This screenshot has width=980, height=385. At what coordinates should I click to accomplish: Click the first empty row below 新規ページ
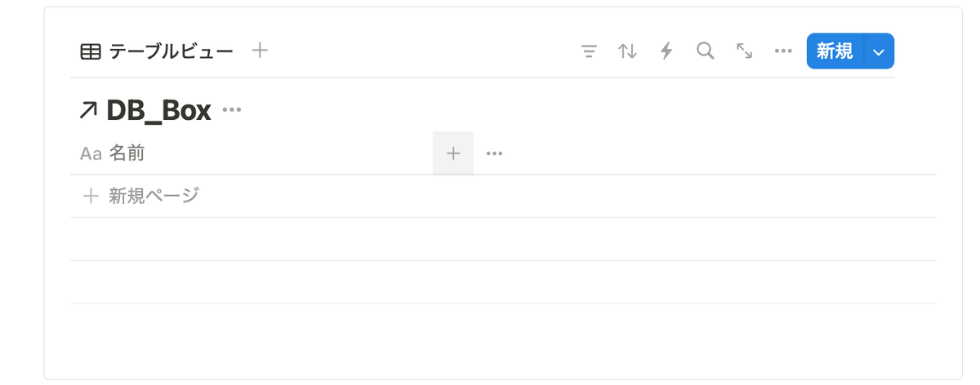pos(502,239)
